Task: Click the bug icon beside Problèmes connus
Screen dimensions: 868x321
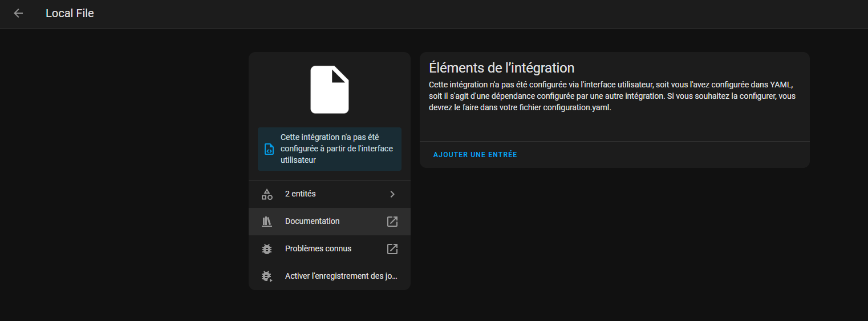Action: (x=267, y=249)
